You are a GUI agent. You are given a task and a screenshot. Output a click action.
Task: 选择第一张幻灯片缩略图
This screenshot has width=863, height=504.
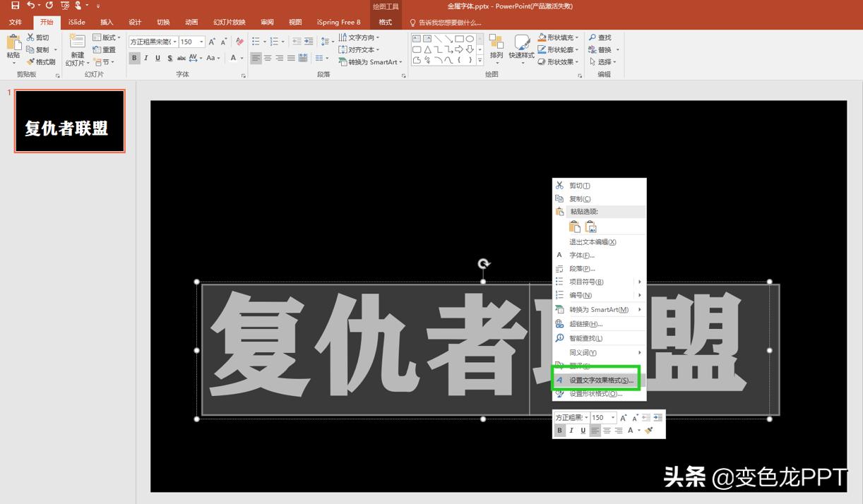pos(69,120)
